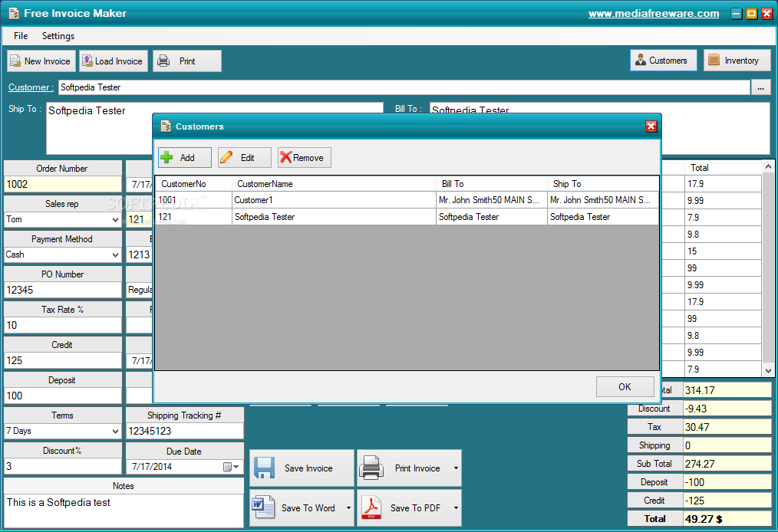Click the Load Invoice icon
The image size is (778, 532).
[87, 61]
